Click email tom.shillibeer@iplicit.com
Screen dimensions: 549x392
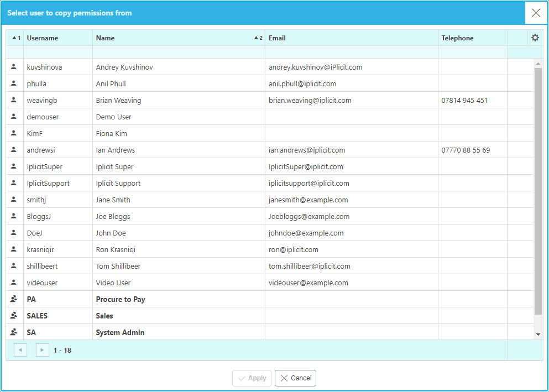point(309,266)
